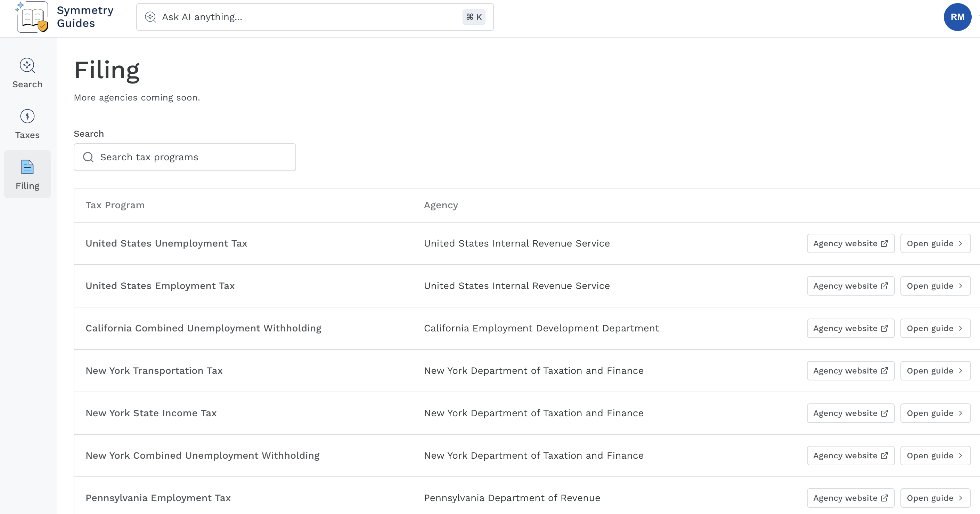Image resolution: width=980 pixels, height=514 pixels.
Task: Click agency cell in United States Unemployment Tax row
Action: click(x=517, y=243)
